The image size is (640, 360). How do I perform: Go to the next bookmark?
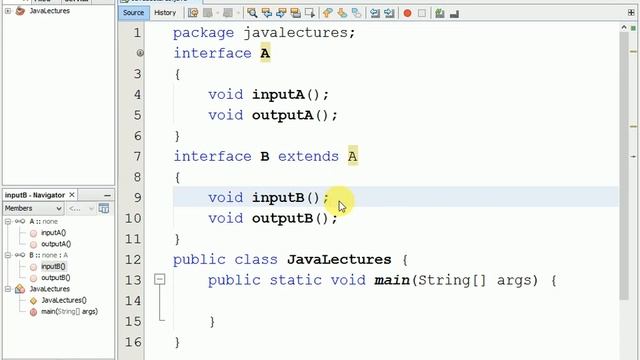click(x=342, y=13)
